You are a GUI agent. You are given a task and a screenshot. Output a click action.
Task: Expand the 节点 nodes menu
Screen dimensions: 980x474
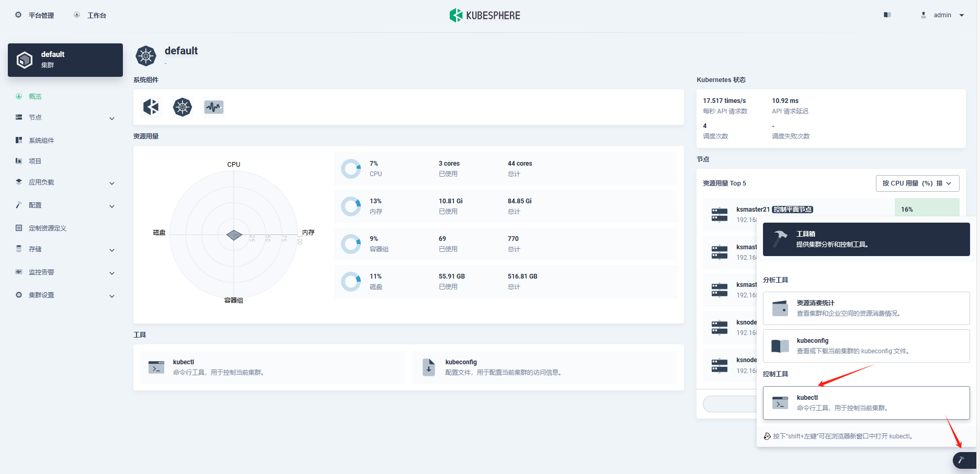65,118
